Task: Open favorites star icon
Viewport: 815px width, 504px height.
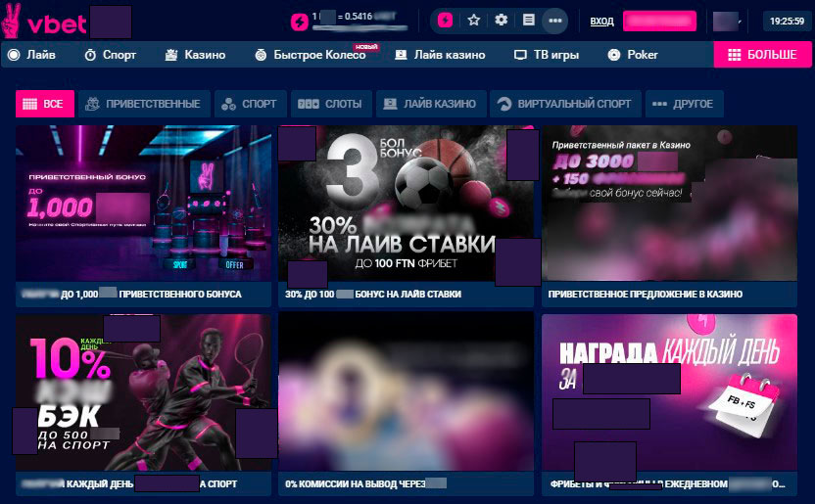Action: pyautogui.click(x=473, y=21)
